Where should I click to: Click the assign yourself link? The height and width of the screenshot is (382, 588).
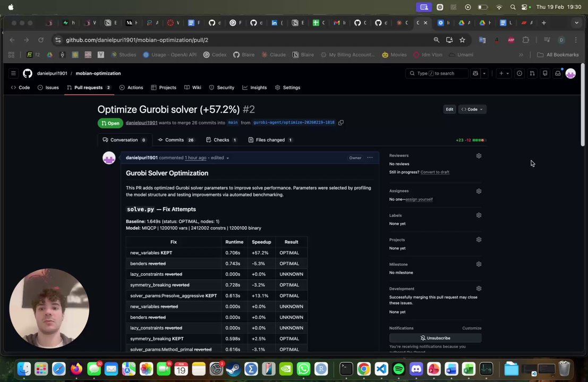tap(419, 199)
